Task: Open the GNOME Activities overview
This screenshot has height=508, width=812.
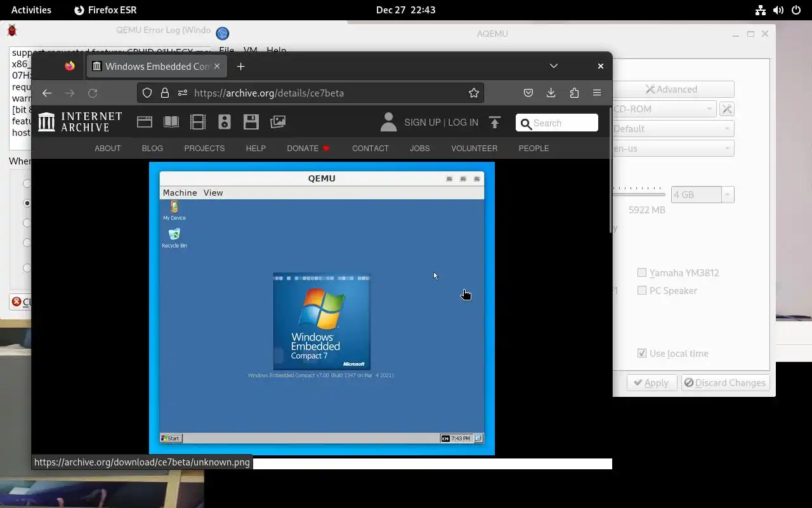Action: [x=31, y=10]
